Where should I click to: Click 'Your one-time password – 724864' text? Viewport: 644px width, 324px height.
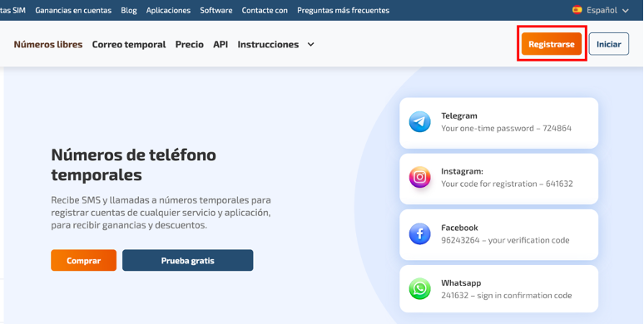point(507,129)
